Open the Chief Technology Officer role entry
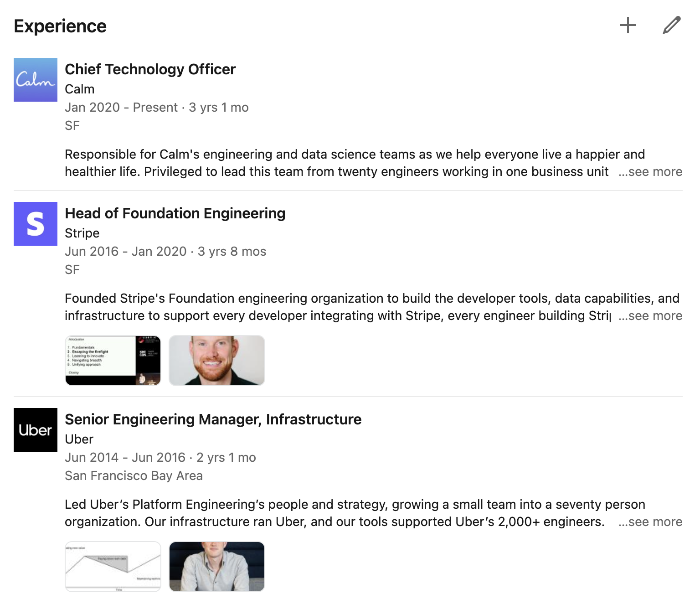This screenshot has width=700, height=599. 150,69
